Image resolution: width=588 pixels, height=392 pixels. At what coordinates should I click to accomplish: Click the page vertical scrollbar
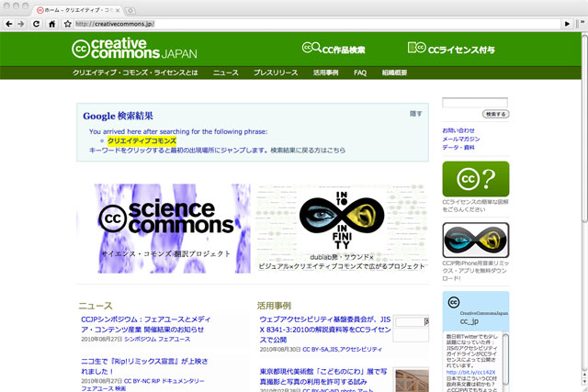pyautogui.click(x=584, y=128)
